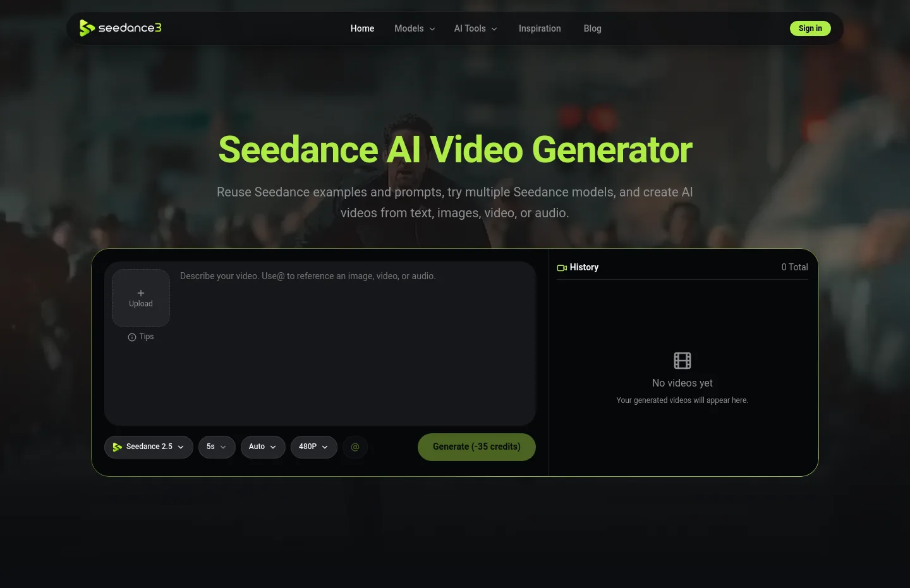
Task: Click the Sign in button
Action: tap(810, 28)
